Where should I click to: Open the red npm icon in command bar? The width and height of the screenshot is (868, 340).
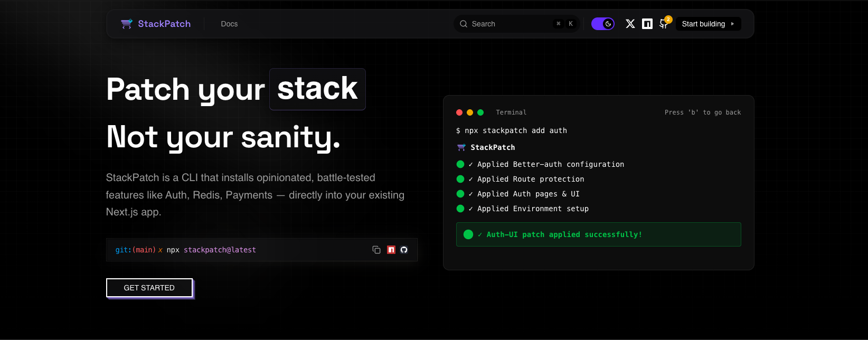(x=391, y=250)
